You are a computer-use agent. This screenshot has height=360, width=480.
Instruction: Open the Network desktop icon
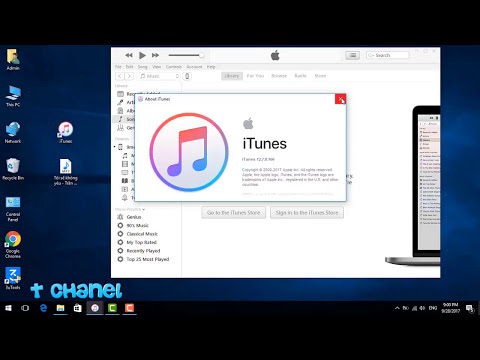point(13,133)
